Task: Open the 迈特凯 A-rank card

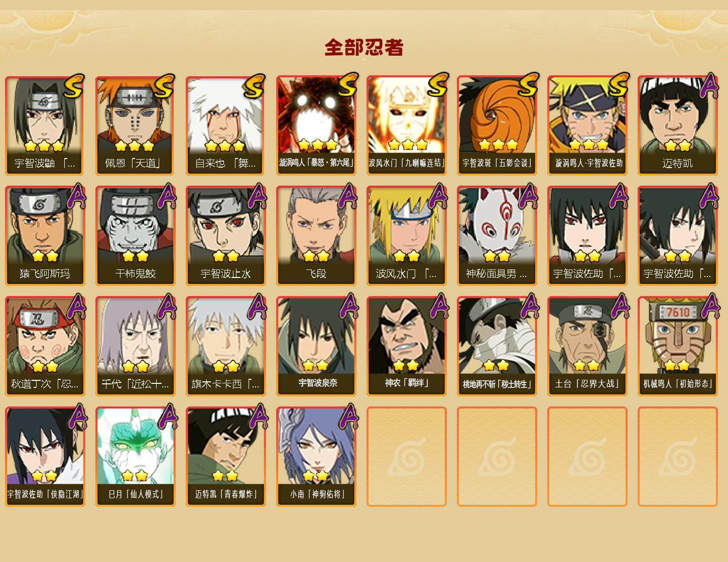Action: pyautogui.click(x=678, y=125)
